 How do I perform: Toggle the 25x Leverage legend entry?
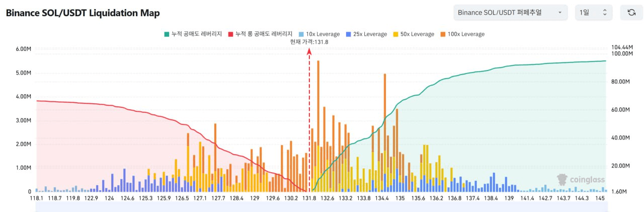(x=366, y=34)
